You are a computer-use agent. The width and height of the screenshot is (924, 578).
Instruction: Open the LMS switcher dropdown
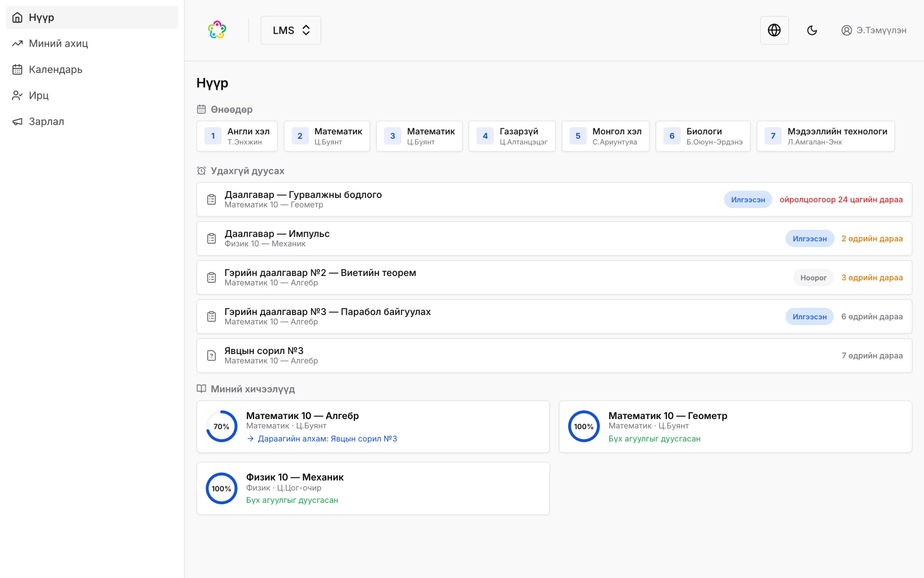click(291, 30)
